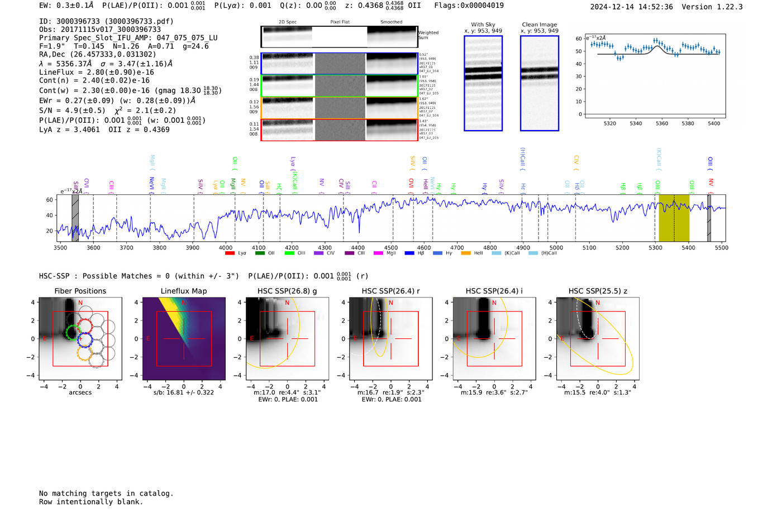Viewport: 782px width, 532px height.
Task: Click the Flags:0x00004019 header text
Action: pos(469,6)
